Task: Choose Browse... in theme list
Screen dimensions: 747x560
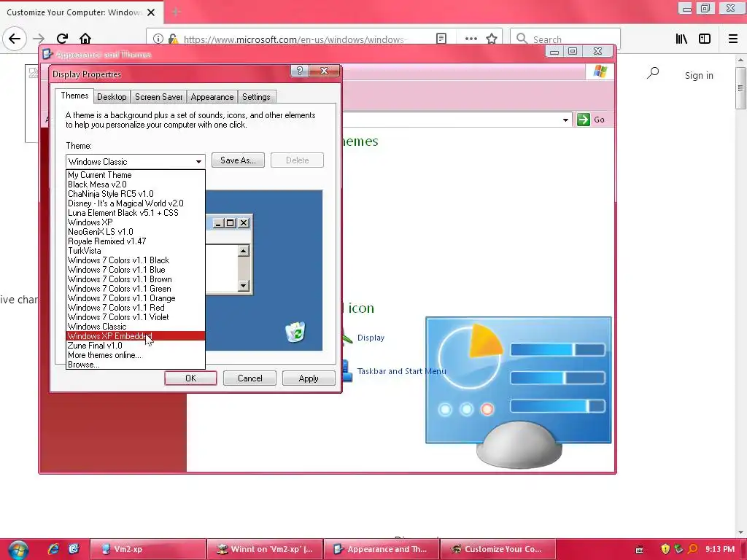Action: (x=136, y=365)
